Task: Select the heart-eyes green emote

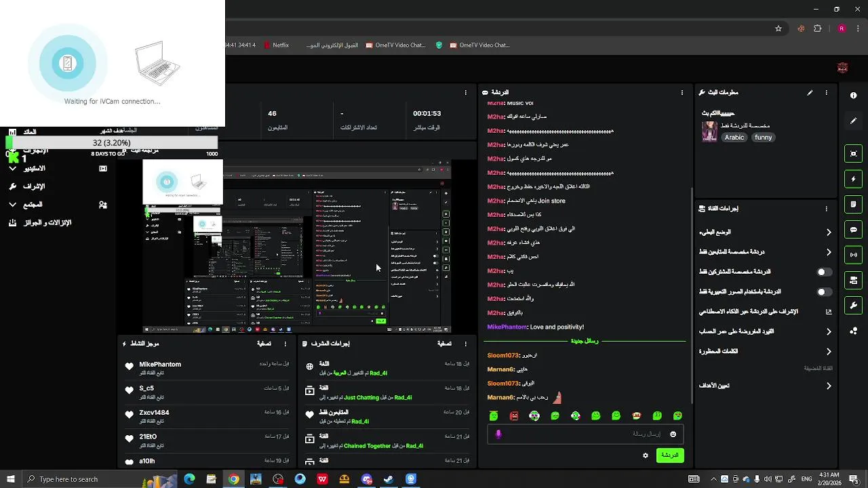Action: coord(677,415)
